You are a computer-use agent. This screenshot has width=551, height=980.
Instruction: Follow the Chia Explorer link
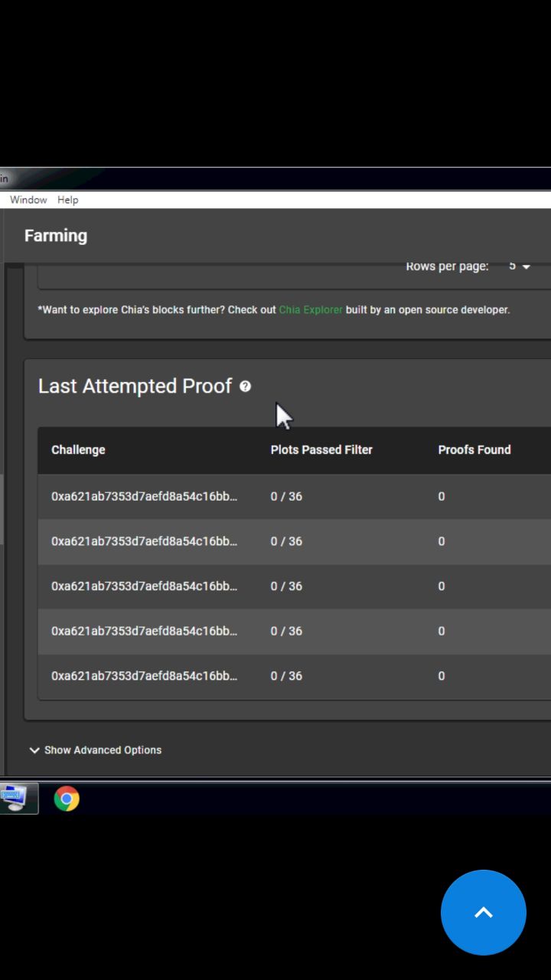(311, 310)
